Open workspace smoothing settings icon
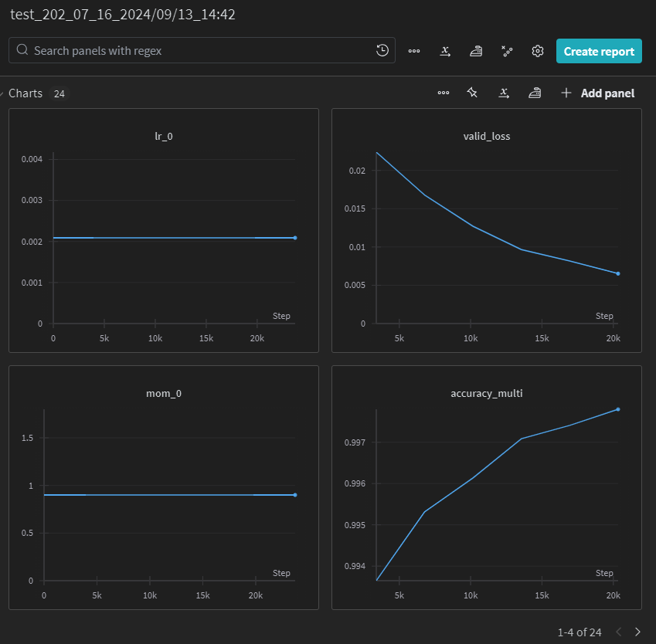The height and width of the screenshot is (644, 656). [x=476, y=51]
